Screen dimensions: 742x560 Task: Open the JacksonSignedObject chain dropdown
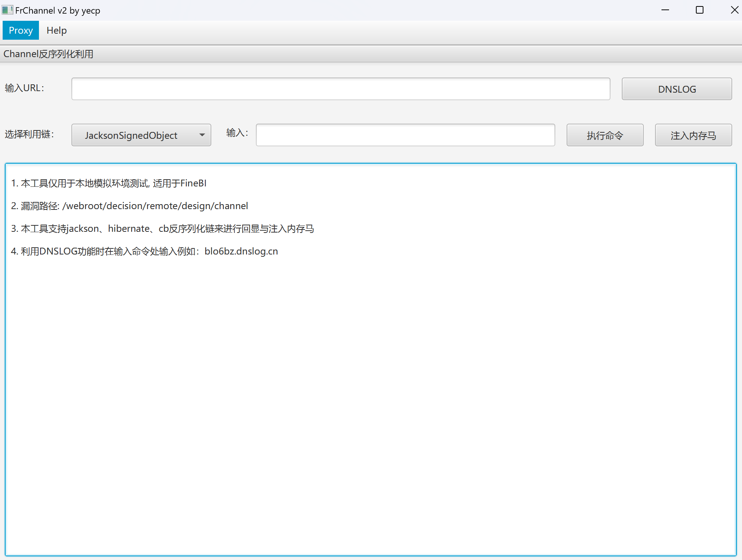click(131, 135)
